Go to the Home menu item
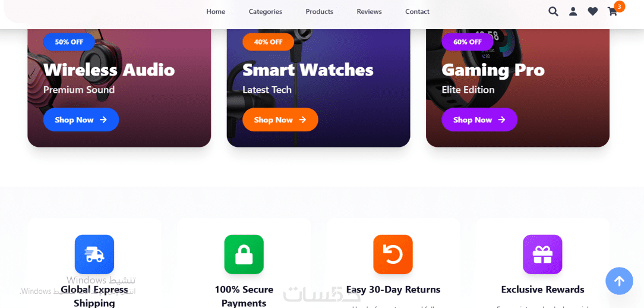 pyautogui.click(x=216, y=11)
